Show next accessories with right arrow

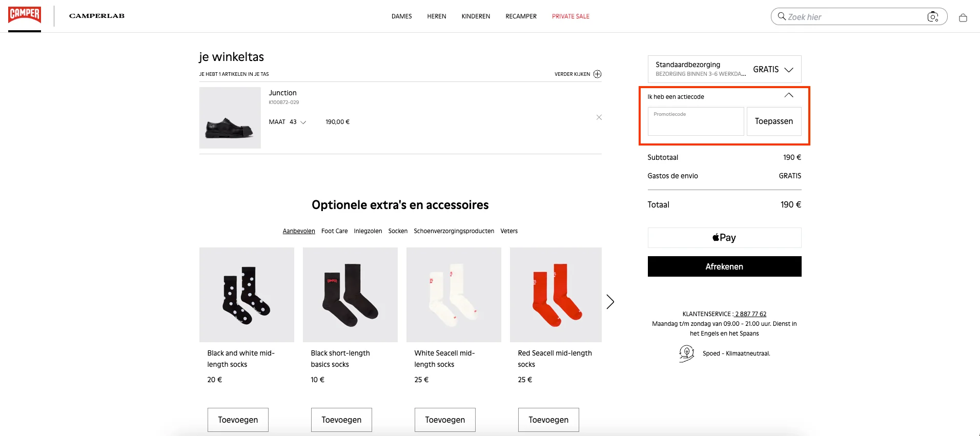(x=610, y=302)
